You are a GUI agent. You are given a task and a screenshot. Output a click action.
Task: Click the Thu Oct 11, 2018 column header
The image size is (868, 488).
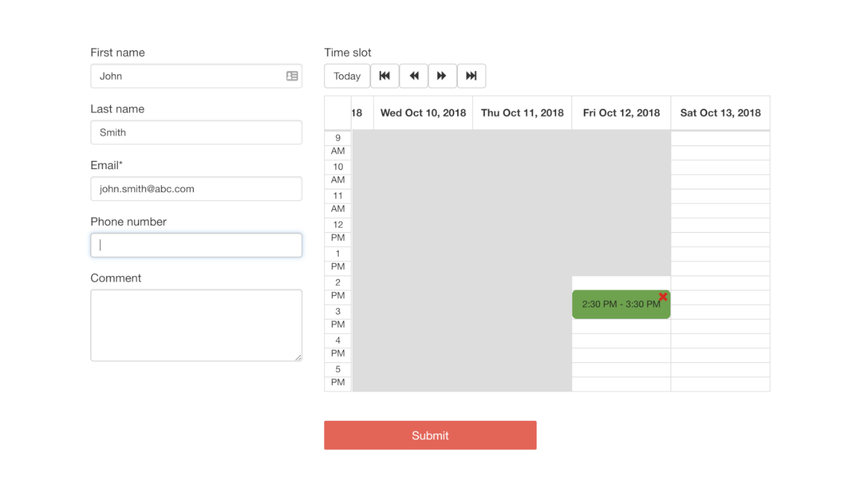pyautogui.click(x=522, y=113)
